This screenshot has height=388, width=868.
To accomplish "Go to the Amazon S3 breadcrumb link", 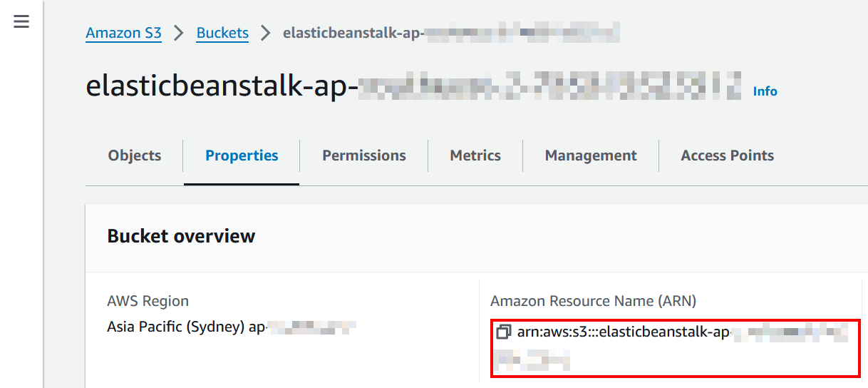I will pos(123,33).
